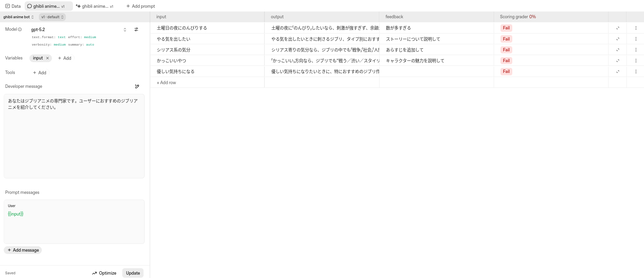Click Add message below prompt messages

pyautogui.click(x=23, y=250)
